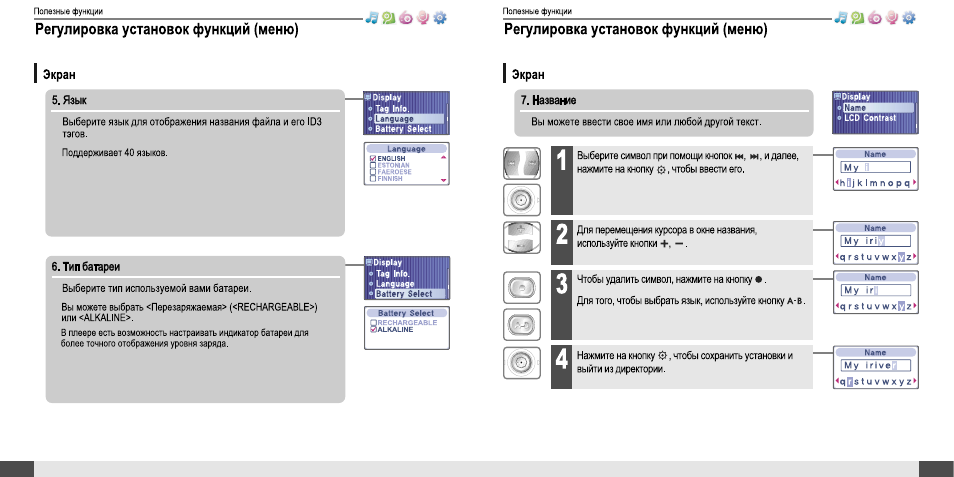Click the pink down arrow in Language list

tap(443, 180)
